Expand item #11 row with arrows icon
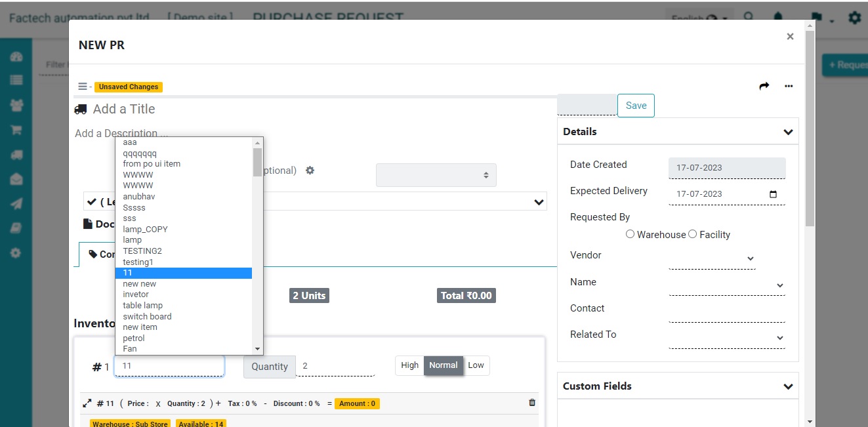Screen dimensions: 868x427 point(87,403)
